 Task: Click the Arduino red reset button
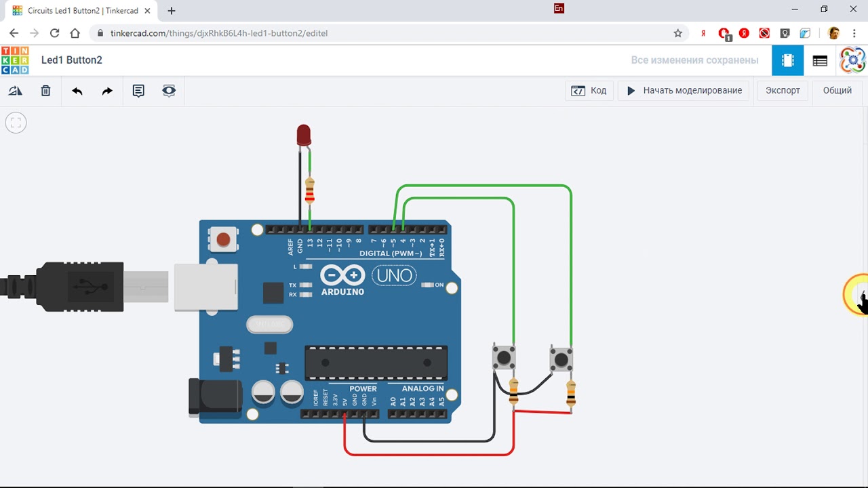click(x=222, y=239)
